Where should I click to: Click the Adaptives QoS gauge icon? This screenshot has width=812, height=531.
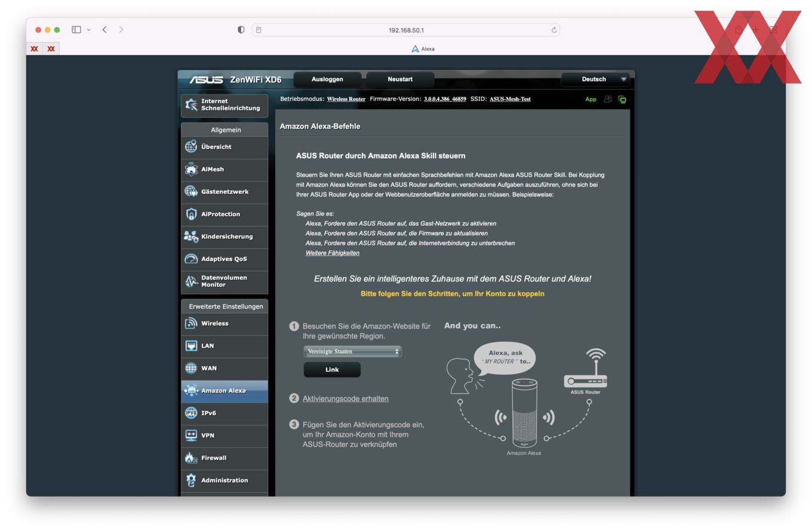coord(191,259)
